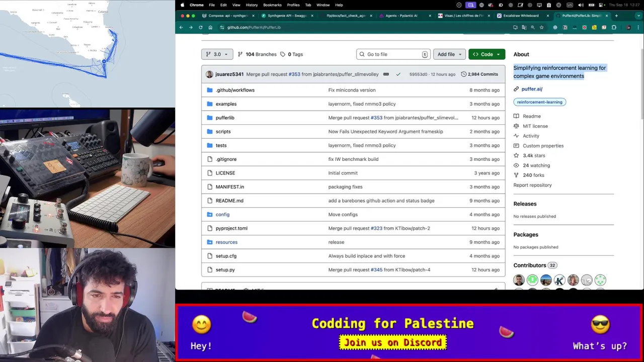The image size is (644, 362).
Task: Open the Chrome extensions puzzle icon
Action: click(613, 28)
